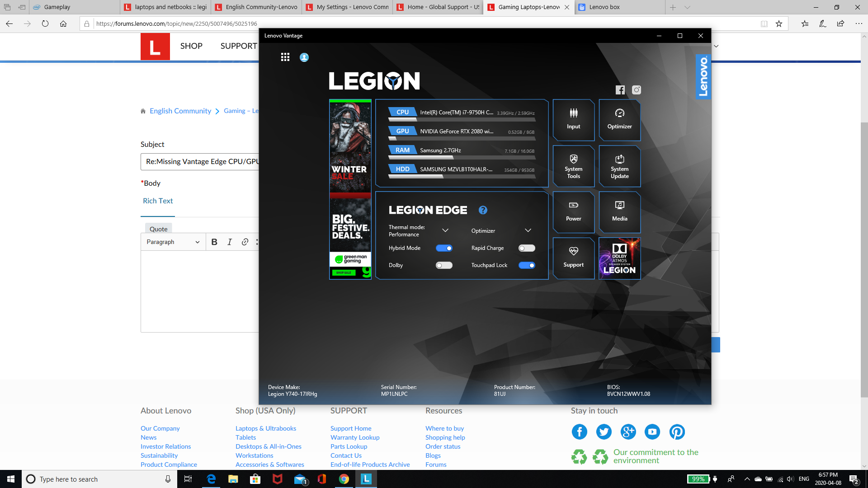Go to English Community breadcrumb
The width and height of the screenshot is (868, 488).
180,111
